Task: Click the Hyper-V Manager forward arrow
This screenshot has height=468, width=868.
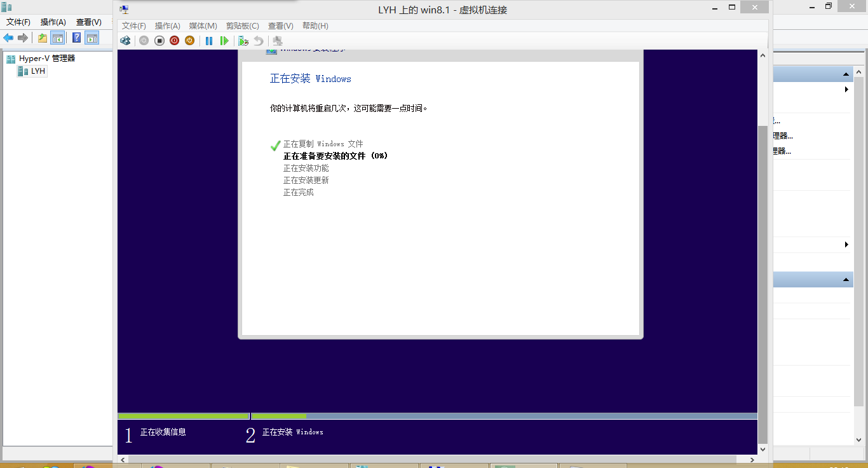Action: click(23, 38)
